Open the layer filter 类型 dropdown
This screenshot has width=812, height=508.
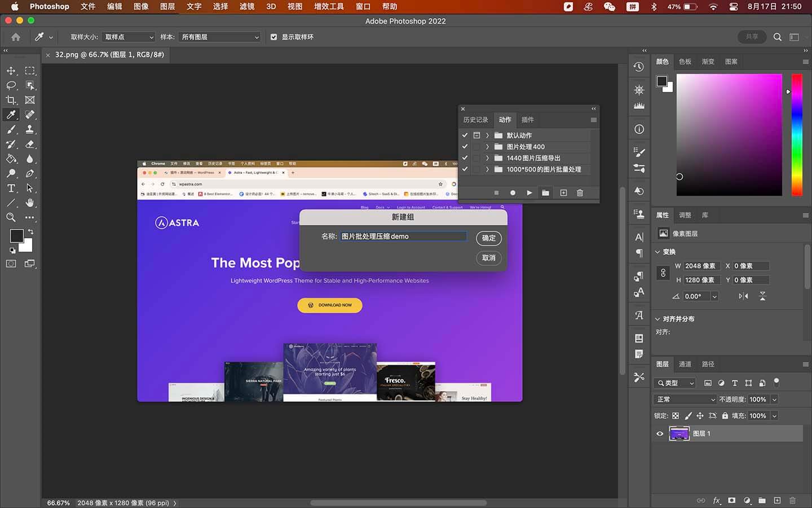click(x=676, y=383)
